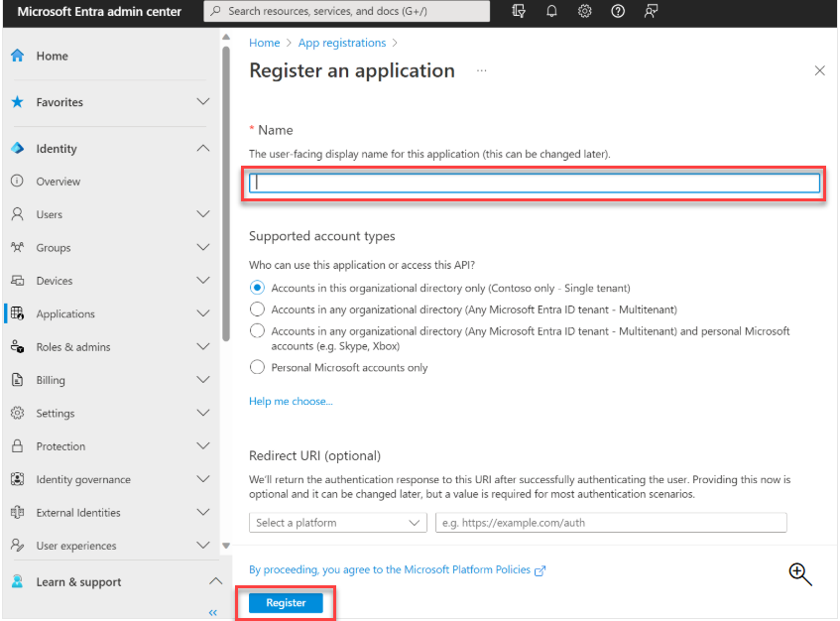Expand the Users section chevron
Screen dimensions: 840x621
pos(203,214)
